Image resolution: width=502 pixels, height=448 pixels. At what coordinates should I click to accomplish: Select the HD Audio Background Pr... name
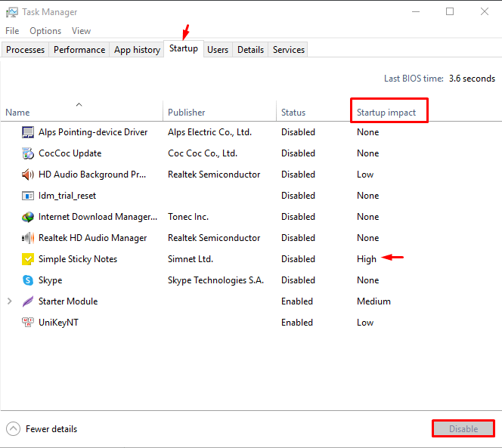92,175
